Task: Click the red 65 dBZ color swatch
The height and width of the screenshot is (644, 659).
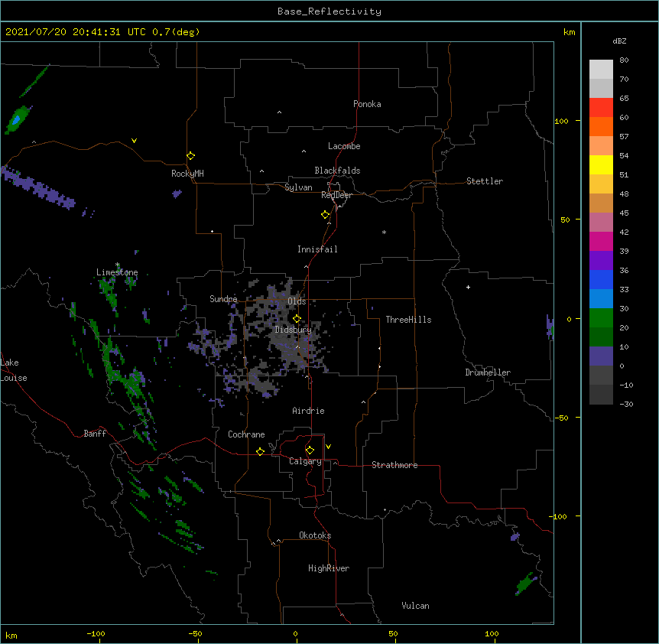Action: [x=601, y=108]
